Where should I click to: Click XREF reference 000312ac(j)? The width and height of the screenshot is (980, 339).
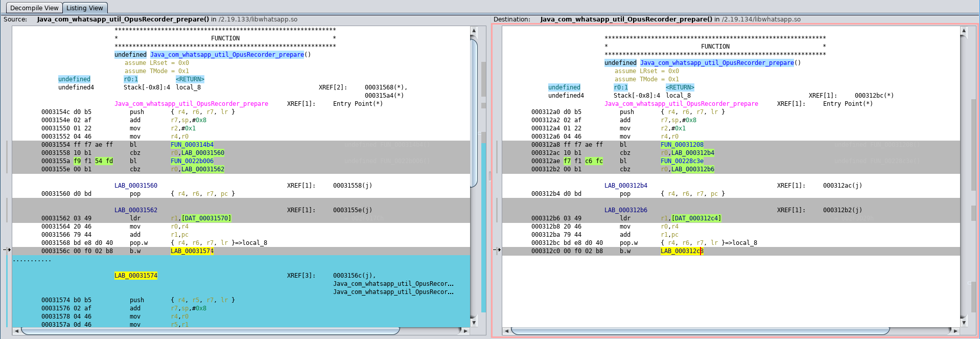pos(843,186)
